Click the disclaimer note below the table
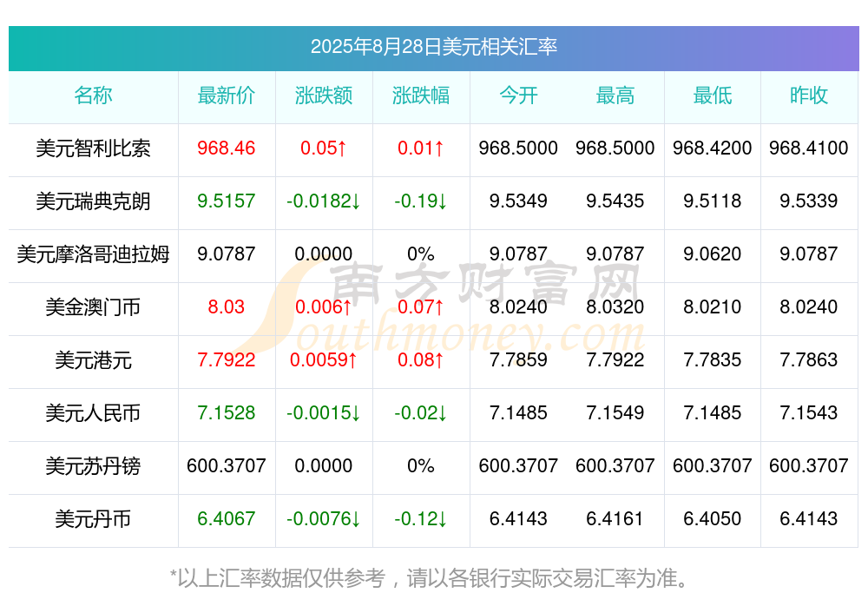Screen dimensions: 868x606 point(431,579)
